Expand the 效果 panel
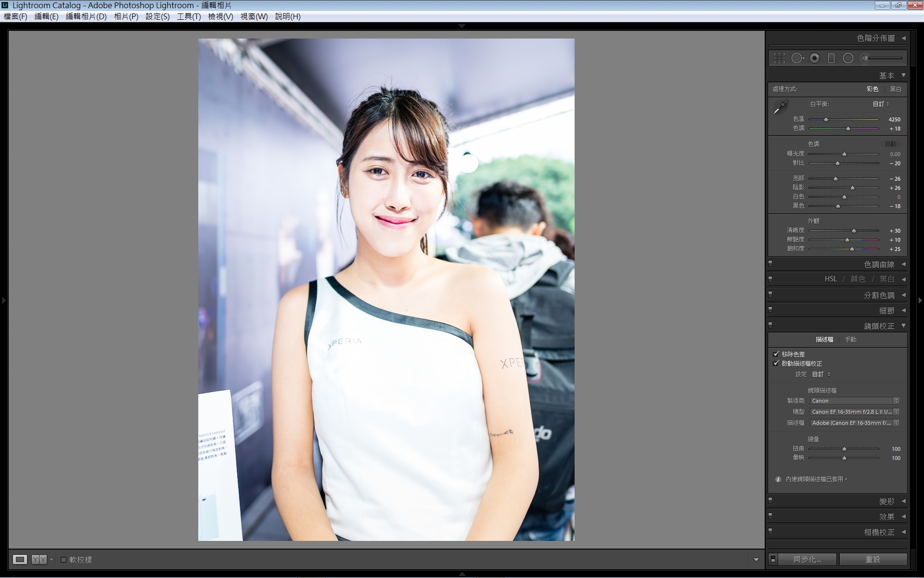 [903, 516]
